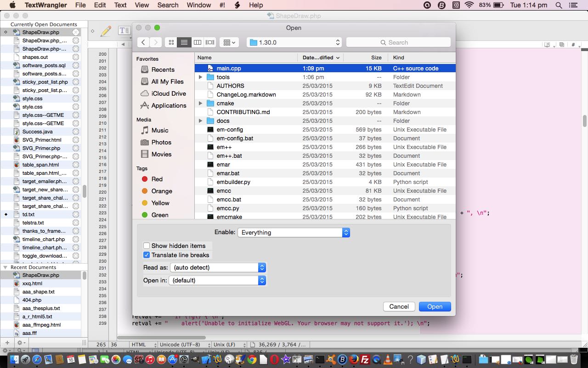
Task: Select Photos in Media sidebar
Action: 161,142
